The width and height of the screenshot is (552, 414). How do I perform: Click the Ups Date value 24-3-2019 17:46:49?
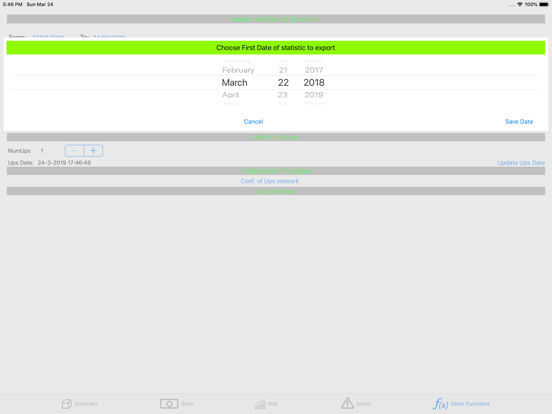pyautogui.click(x=64, y=163)
